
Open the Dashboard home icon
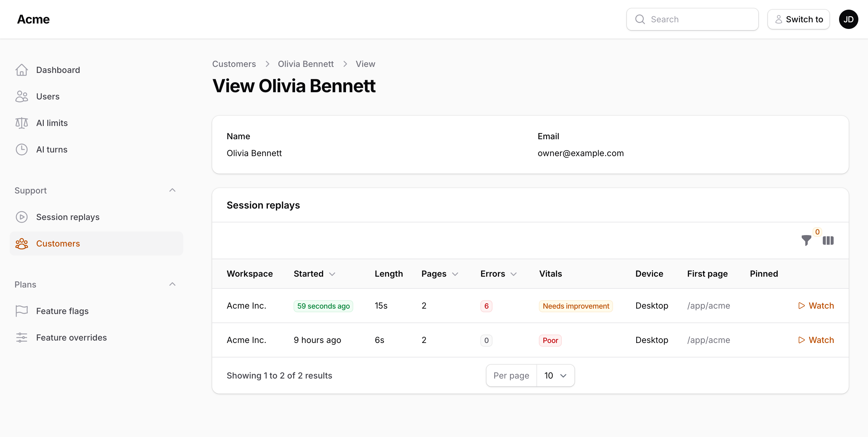[x=22, y=70]
